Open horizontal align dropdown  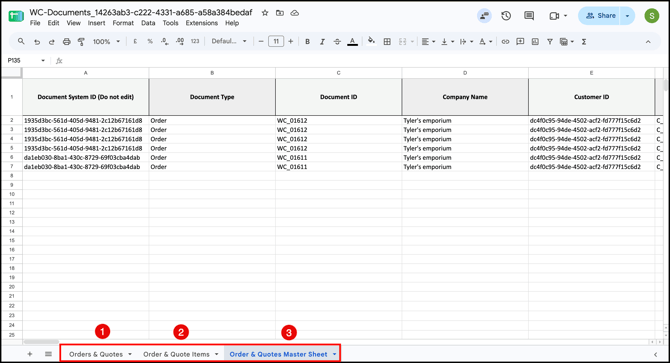point(428,41)
